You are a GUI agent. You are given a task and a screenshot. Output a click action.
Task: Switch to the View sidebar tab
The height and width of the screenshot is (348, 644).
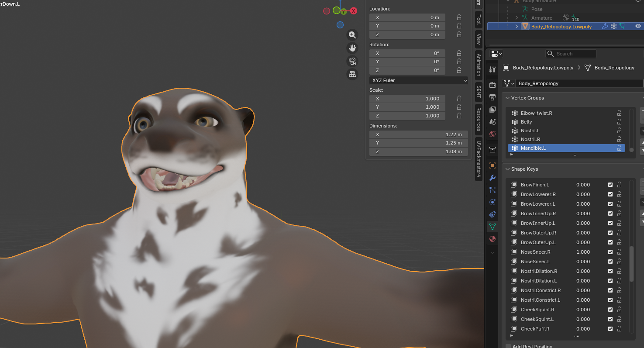point(479,39)
